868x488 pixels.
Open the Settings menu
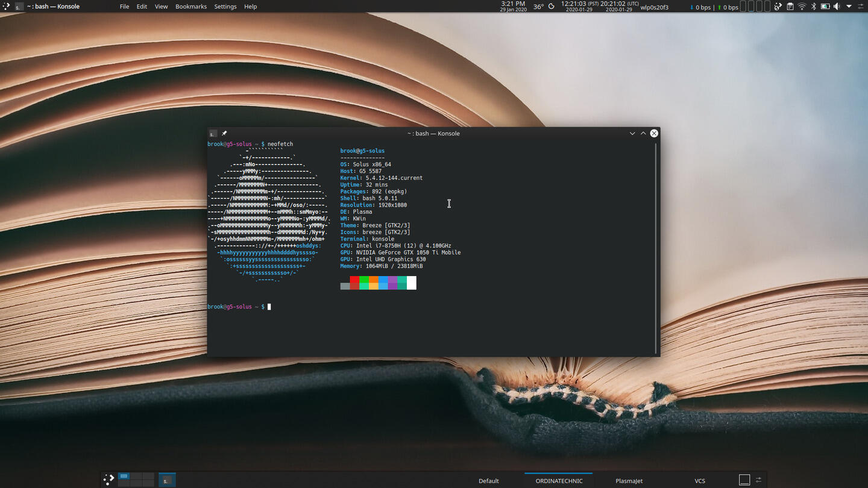[225, 7]
